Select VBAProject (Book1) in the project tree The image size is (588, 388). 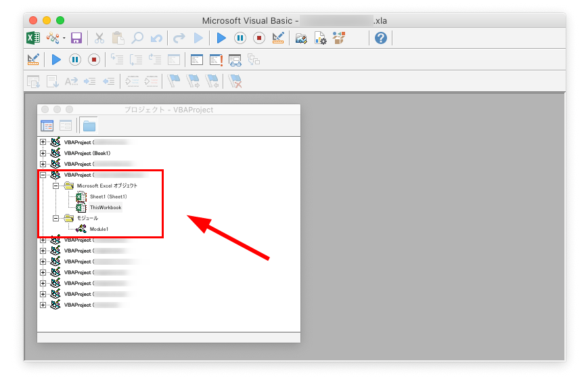(87, 153)
